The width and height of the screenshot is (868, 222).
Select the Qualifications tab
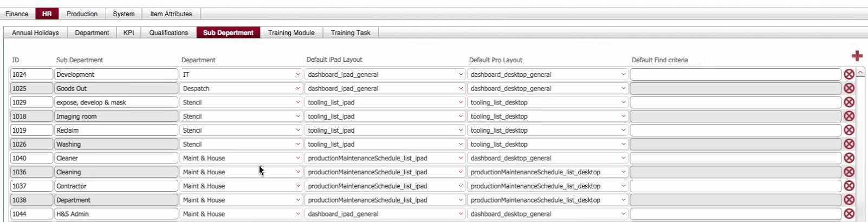pyautogui.click(x=169, y=33)
